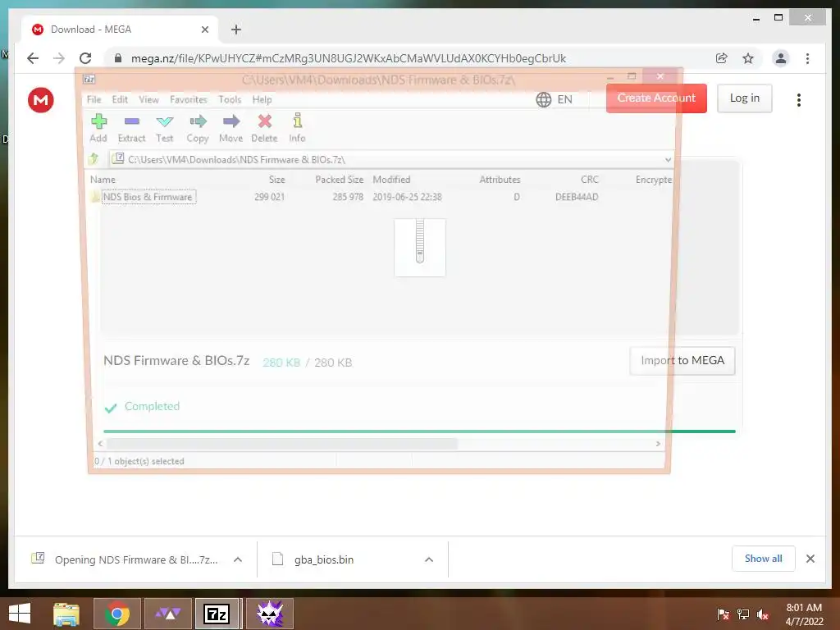
Task: Open the Chrome profile icon
Action: [x=781, y=58]
